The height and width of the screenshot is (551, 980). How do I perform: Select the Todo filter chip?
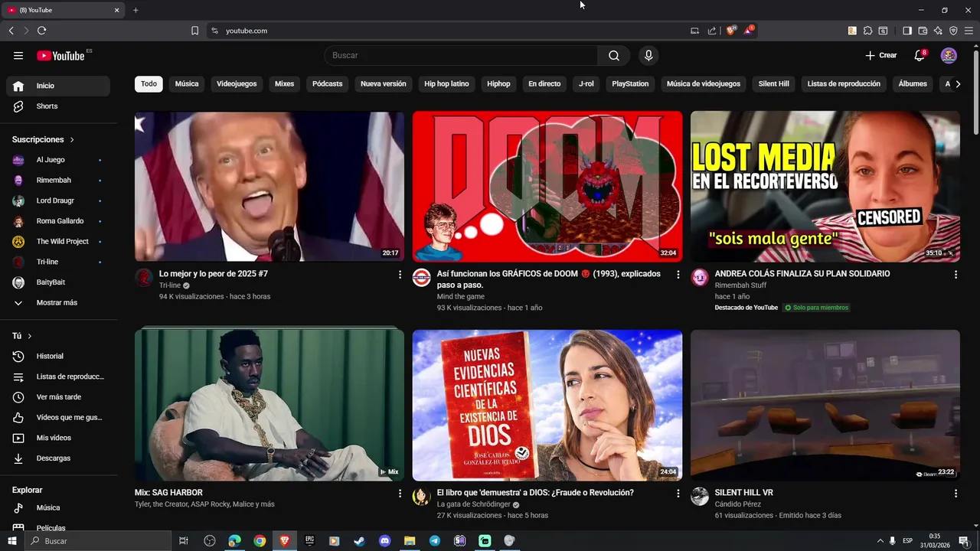149,83
